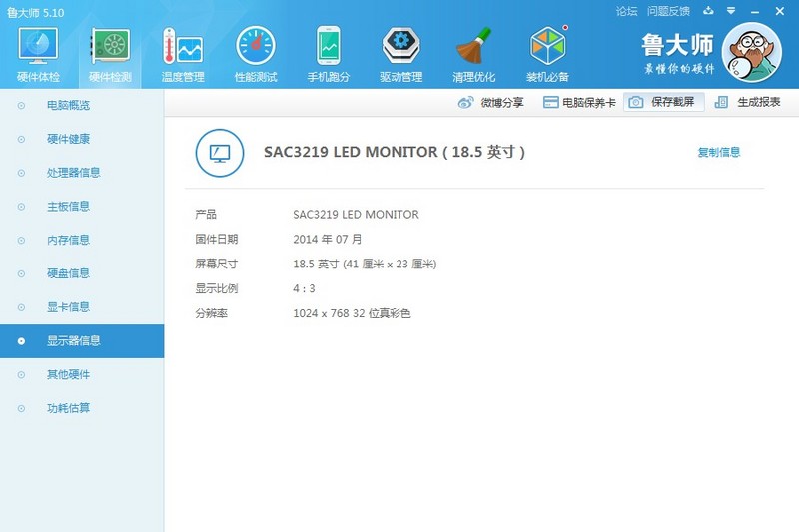The image size is (799, 532).
Task: Click the SAC3219 LED MONITOR heading
Action: 395,152
